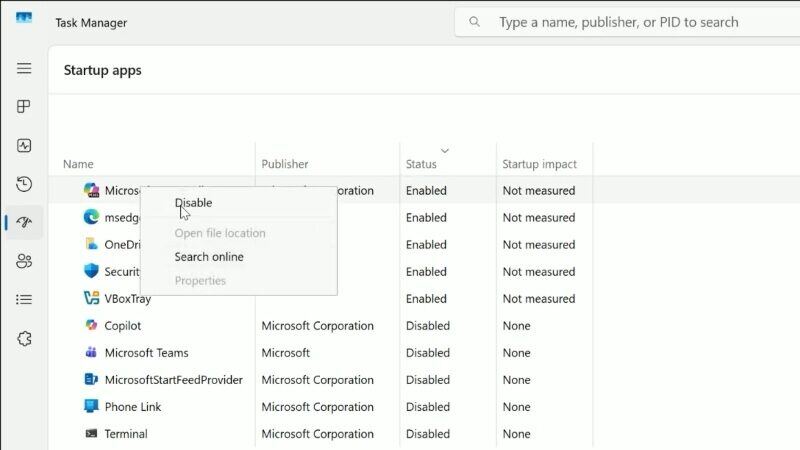Image resolution: width=800 pixels, height=450 pixels.
Task: Click Microsoft publisher of Microsoft Teams
Action: 285,353
